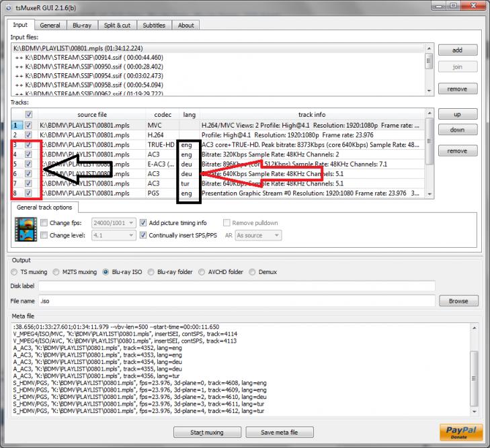Click the Meta file vertical scrollbar

pos(475,369)
